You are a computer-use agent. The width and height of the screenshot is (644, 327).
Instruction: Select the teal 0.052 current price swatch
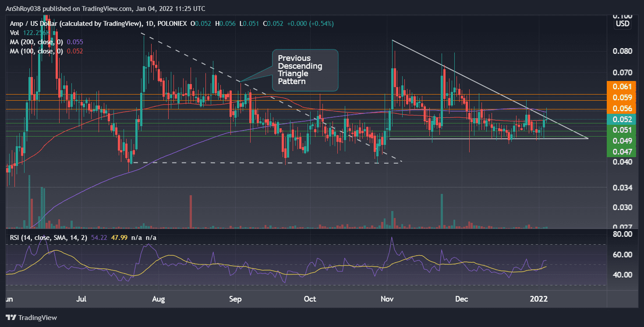[x=622, y=119]
